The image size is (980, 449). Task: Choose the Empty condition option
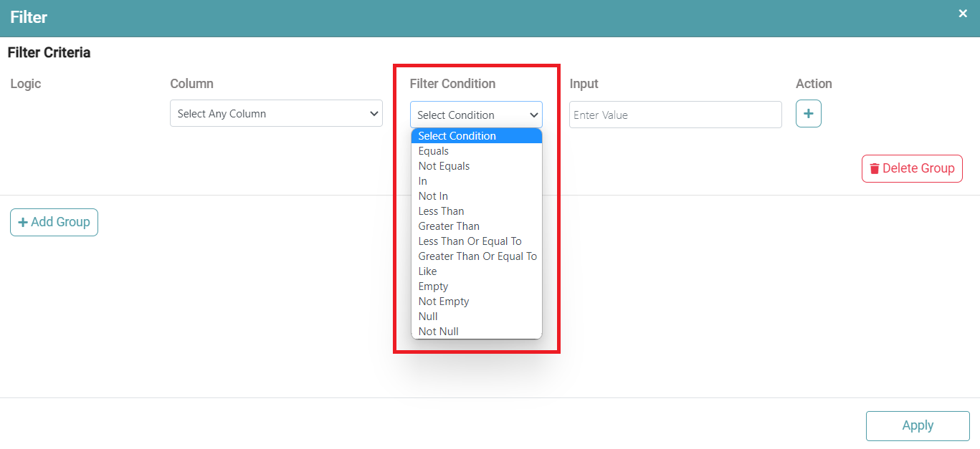point(433,286)
